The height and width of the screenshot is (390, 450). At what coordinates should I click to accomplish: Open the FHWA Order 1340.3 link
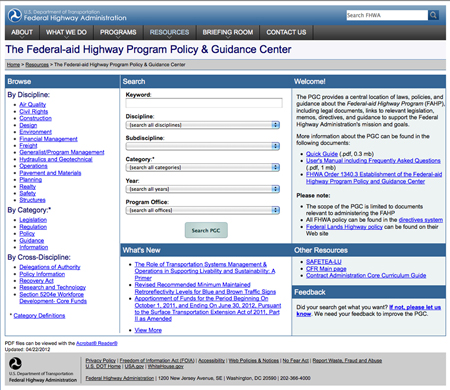(x=374, y=178)
